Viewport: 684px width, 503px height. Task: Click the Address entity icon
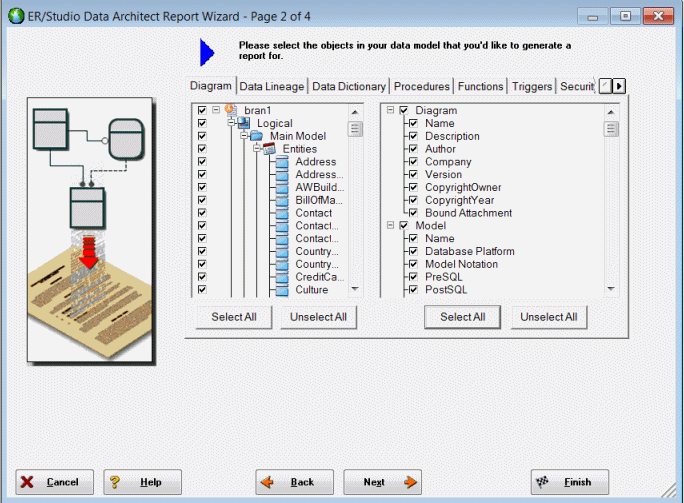point(282,162)
